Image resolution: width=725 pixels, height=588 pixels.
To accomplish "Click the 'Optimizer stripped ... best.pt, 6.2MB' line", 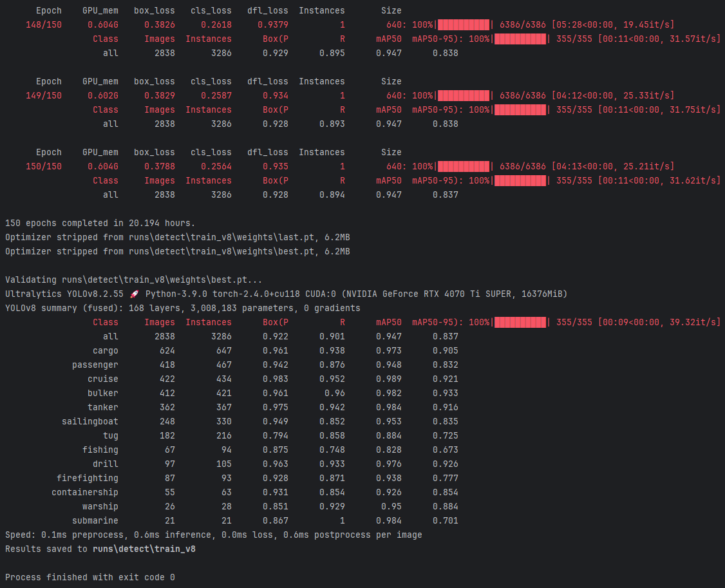I will coord(178,252).
